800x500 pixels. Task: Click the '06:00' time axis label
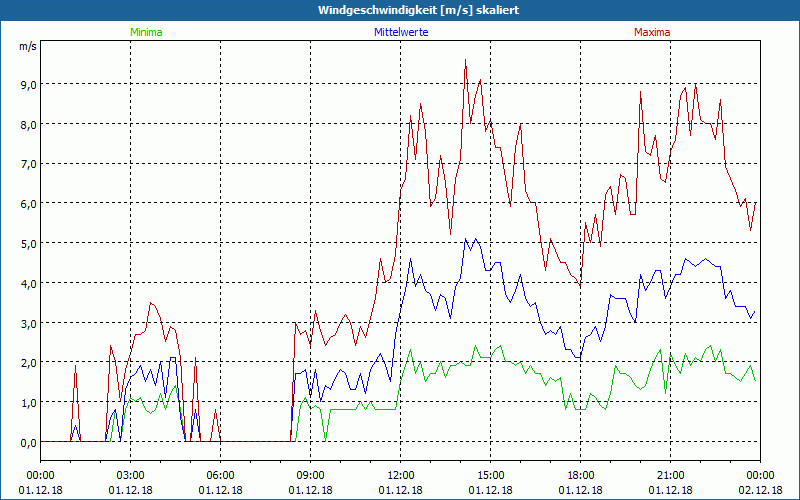click(220, 476)
